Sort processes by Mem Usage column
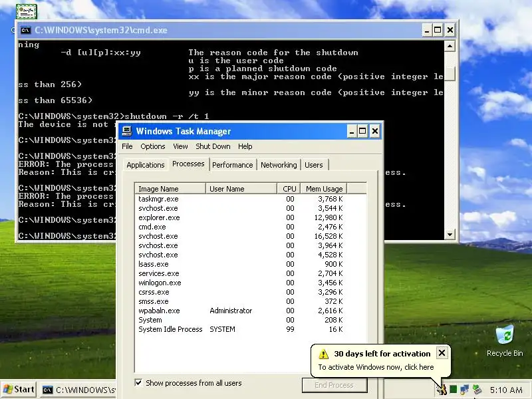532x399 pixels. coord(324,189)
